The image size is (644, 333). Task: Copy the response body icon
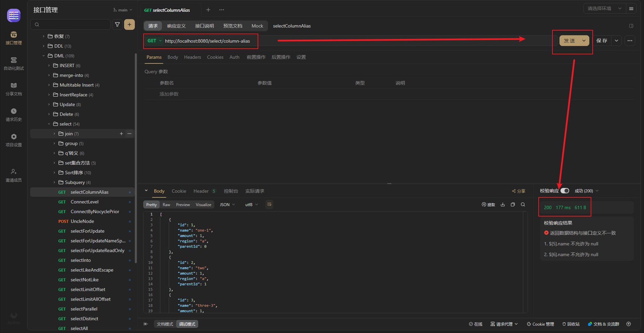point(513,204)
